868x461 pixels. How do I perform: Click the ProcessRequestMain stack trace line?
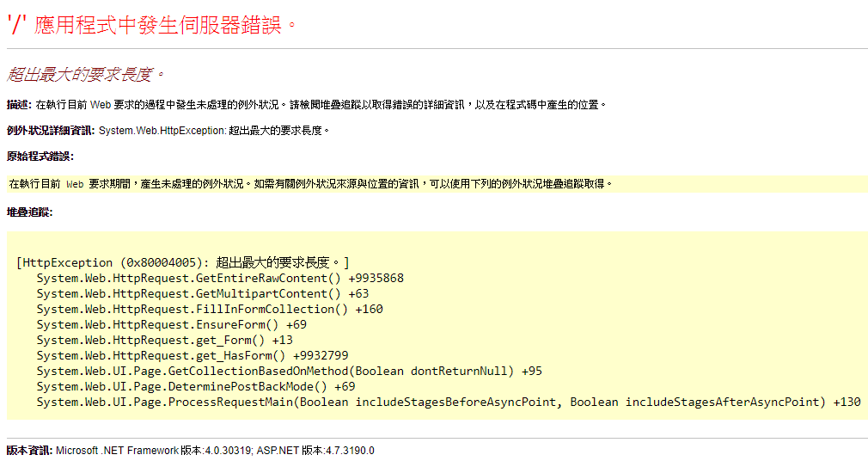pyautogui.click(x=448, y=403)
